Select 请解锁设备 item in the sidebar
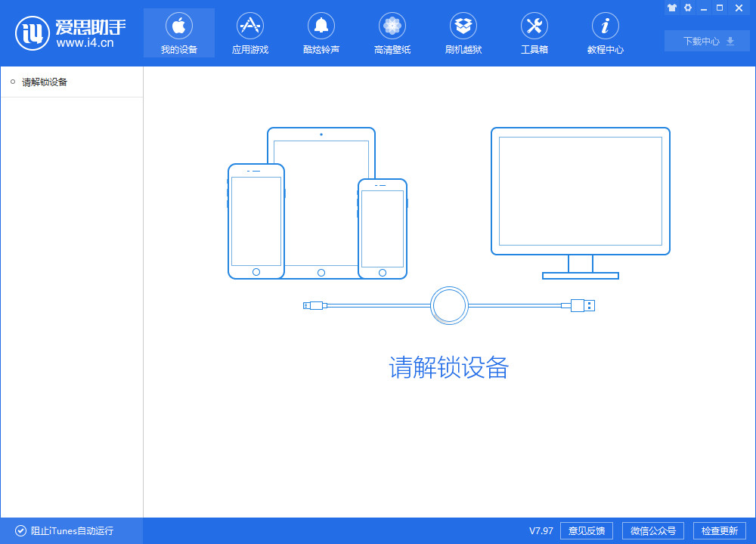 tap(45, 82)
